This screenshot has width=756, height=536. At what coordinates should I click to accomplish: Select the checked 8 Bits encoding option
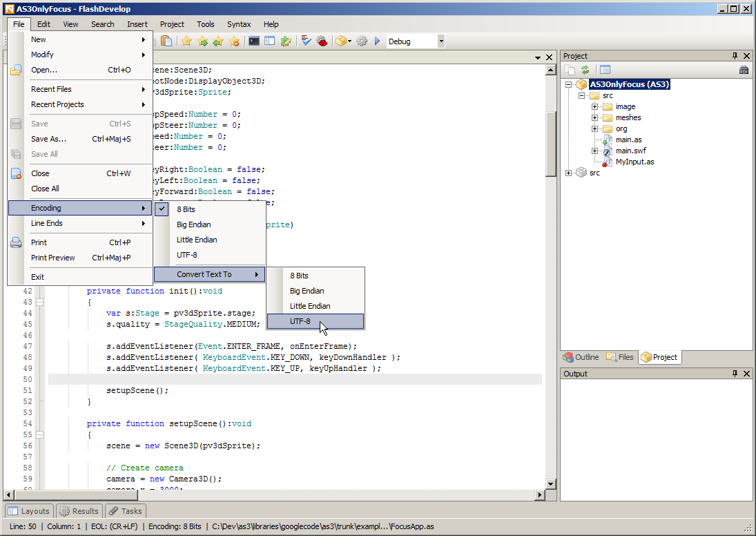[x=210, y=209]
